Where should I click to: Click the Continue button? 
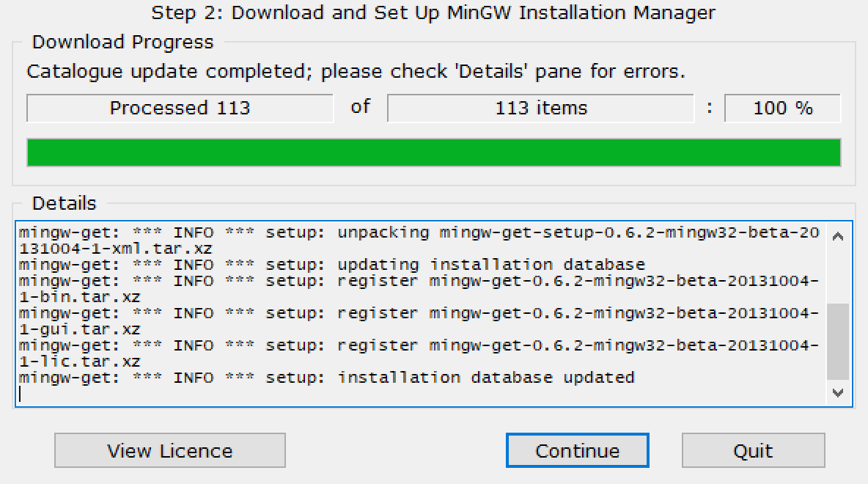click(x=578, y=450)
